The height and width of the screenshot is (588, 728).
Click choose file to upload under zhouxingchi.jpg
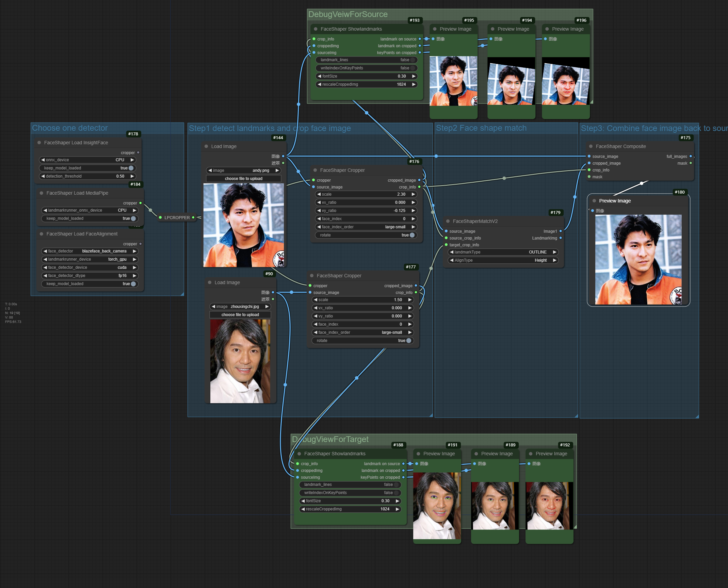pos(240,315)
